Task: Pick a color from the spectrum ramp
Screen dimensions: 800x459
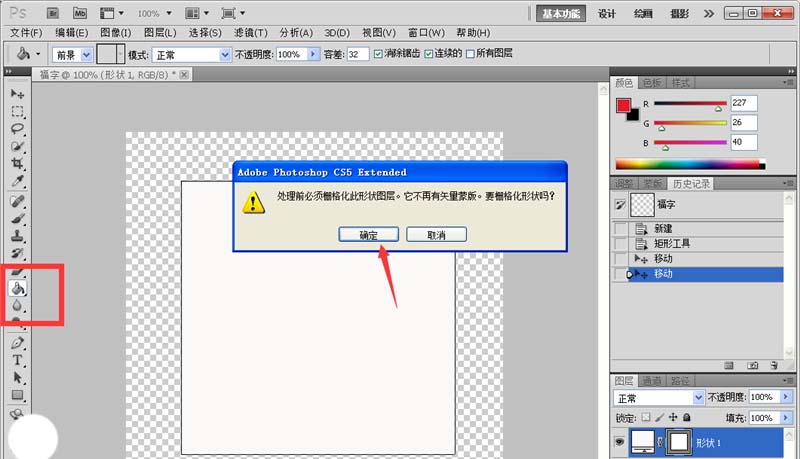Action: [690, 164]
